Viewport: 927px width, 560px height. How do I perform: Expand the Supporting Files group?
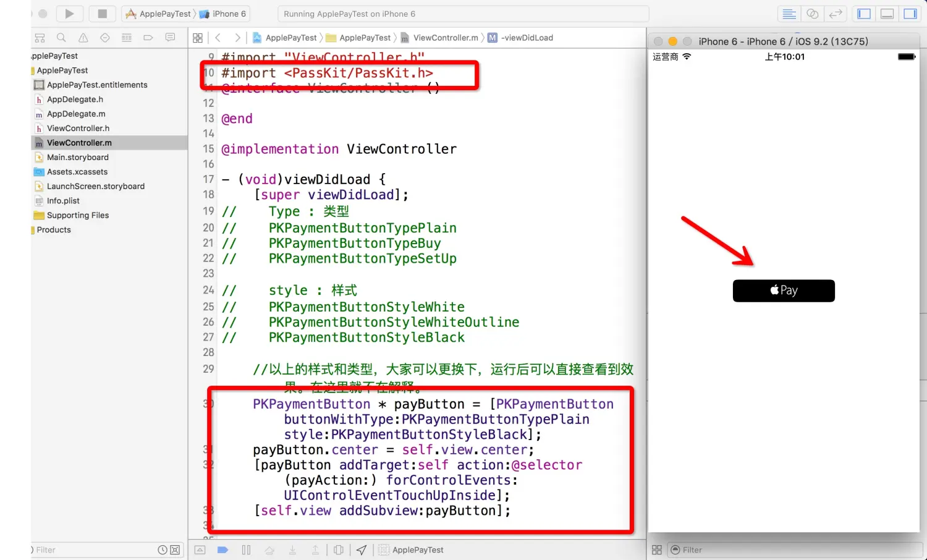point(77,215)
